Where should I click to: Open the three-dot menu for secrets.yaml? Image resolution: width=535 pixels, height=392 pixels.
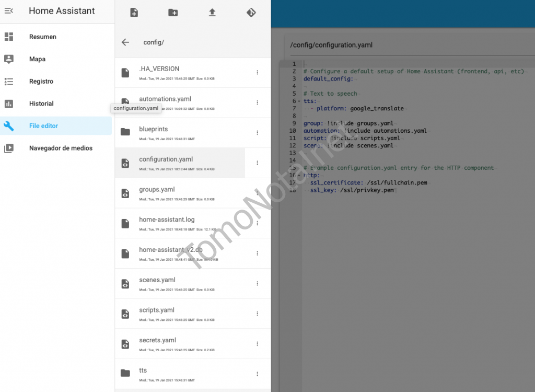(257, 344)
